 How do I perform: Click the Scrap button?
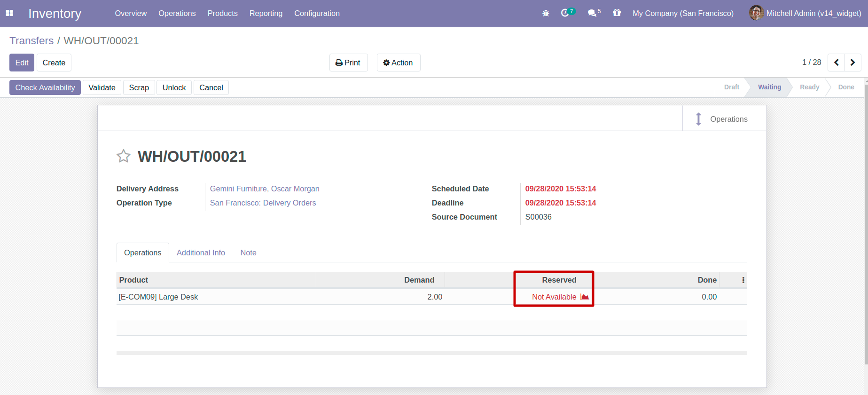[139, 87]
